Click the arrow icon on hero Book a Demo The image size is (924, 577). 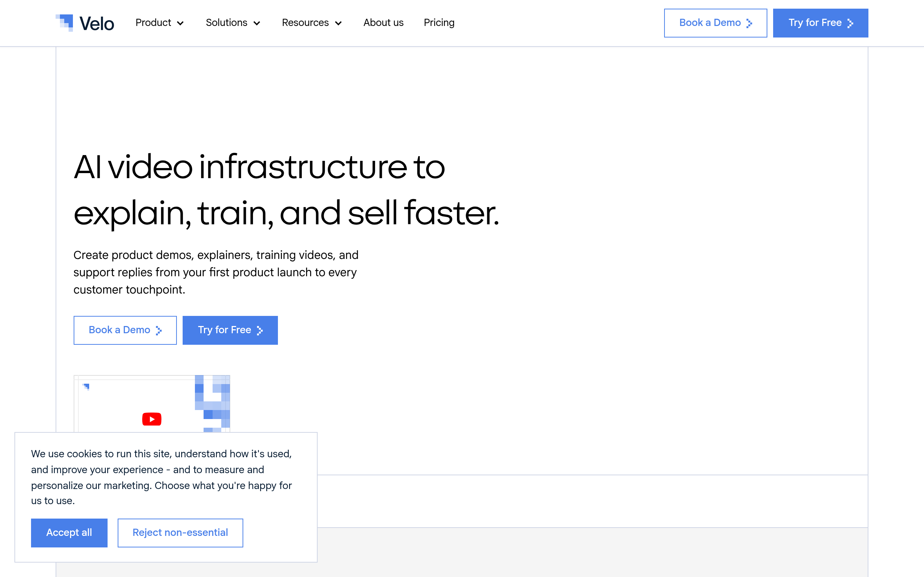click(158, 330)
